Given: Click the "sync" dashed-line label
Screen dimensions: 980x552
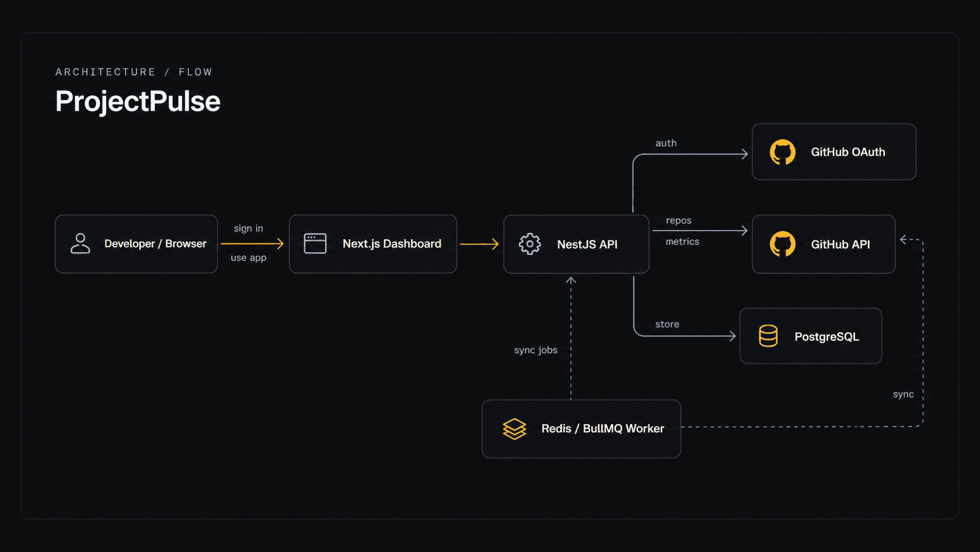Looking at the screenshot, I should click(903, 394).
